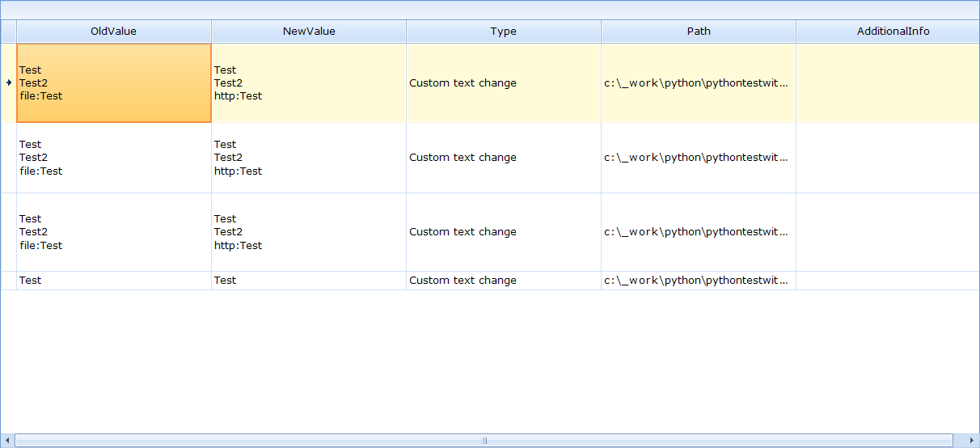Click the row header of the second row
980x448 pixels.
tap(8, 158)
